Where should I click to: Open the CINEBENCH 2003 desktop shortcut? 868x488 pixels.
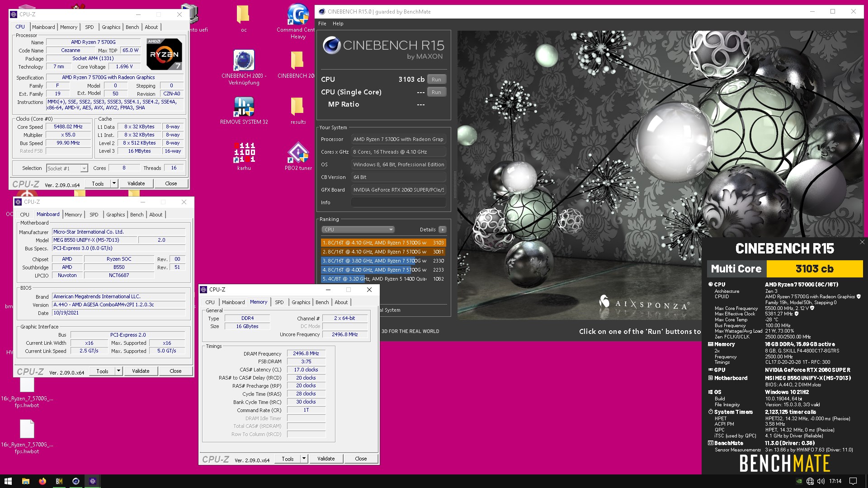click(244, 67)
